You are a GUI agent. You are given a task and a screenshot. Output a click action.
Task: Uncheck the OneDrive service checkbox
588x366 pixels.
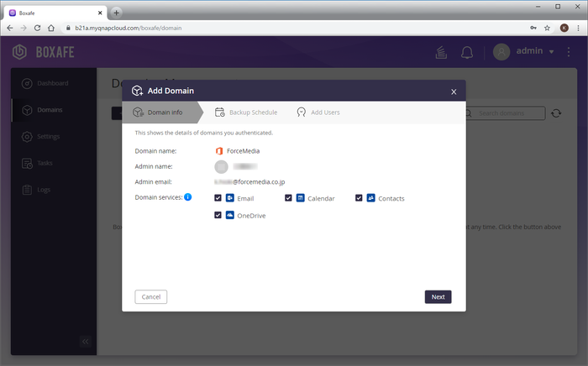coord(218,215)
